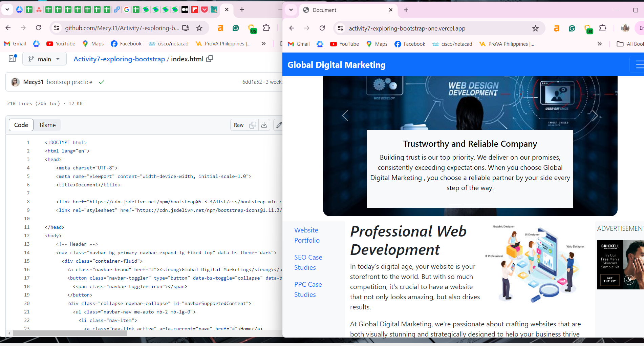Reload the GitHub page
Viewport: 644px width, 346px height.
click(38, 28)
